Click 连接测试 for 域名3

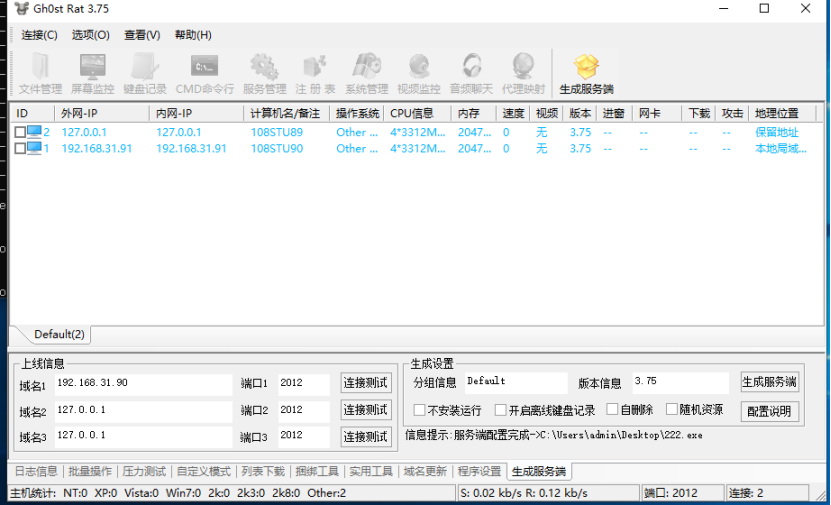(x=366, y=437)
